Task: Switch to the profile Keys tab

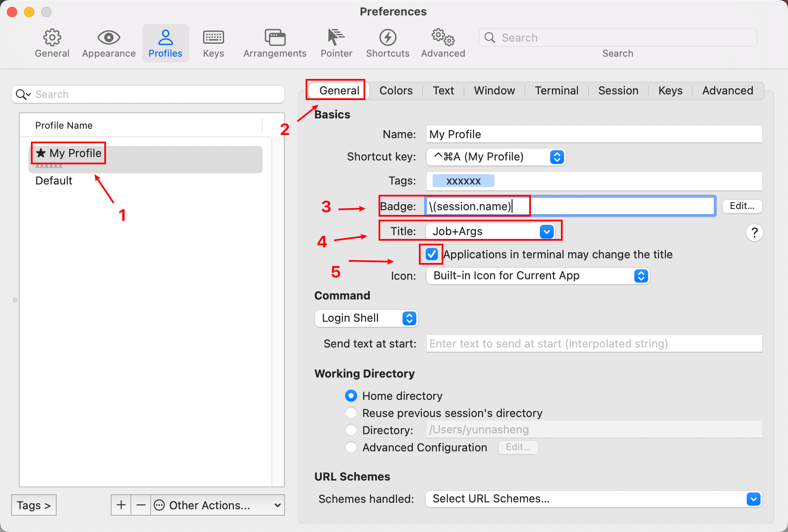Action: click(670, 91)
